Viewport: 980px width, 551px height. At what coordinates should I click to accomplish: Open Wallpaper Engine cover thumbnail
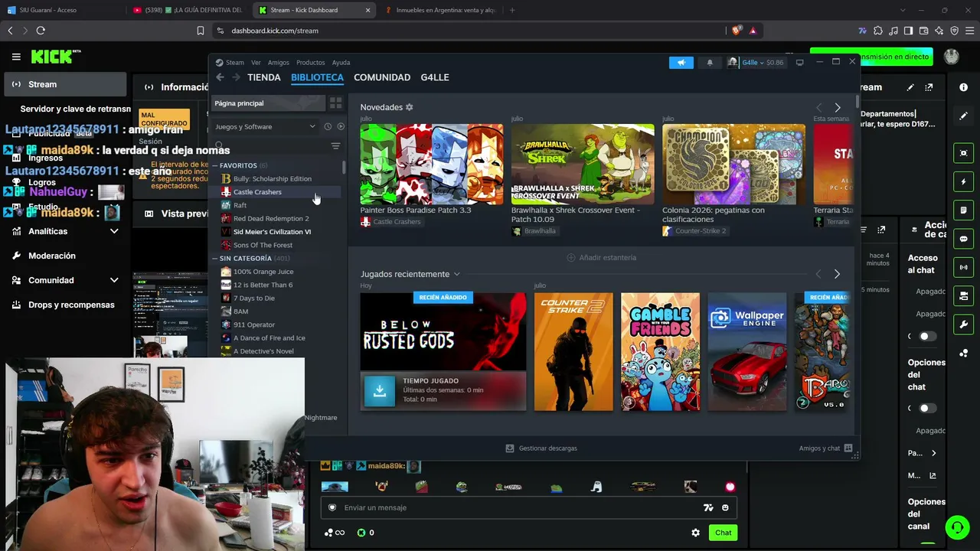pyautogui.click(x=747, y=351)
